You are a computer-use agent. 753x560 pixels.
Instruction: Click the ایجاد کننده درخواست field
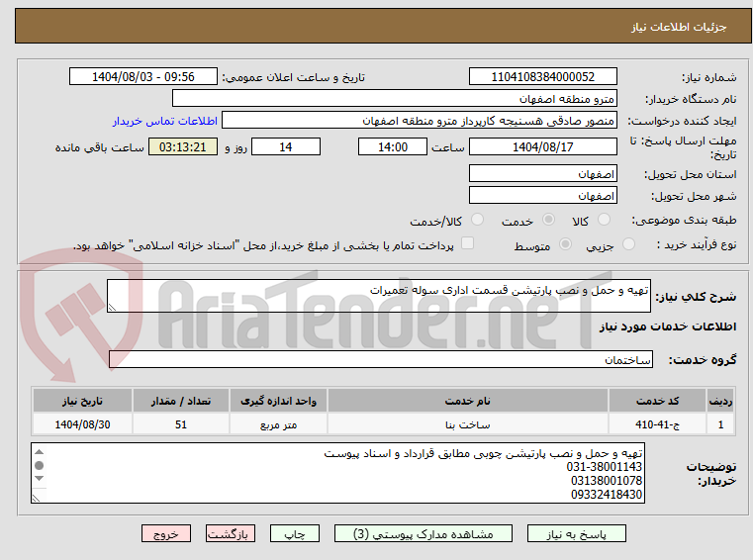[420, 120]
